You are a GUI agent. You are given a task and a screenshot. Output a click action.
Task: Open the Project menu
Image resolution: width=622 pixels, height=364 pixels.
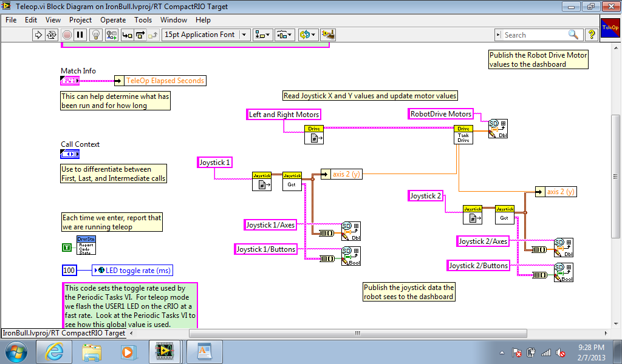[x=80, y=20]
